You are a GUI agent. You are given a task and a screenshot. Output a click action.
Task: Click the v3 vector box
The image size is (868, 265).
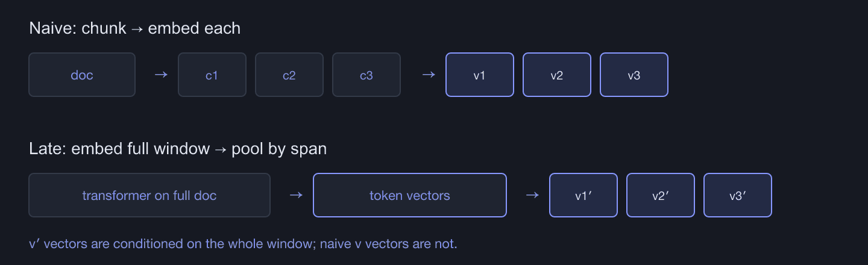point(634,75)
